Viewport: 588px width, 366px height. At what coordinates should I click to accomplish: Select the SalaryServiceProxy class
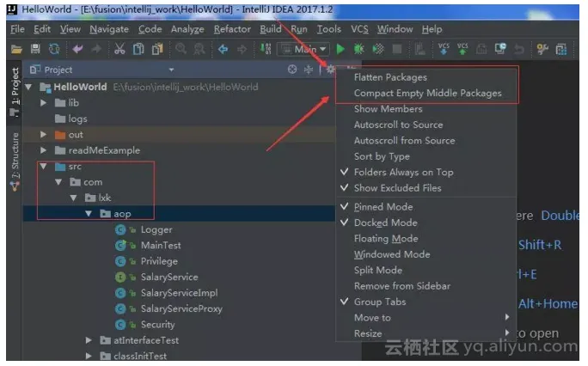pyautogui.click(x=181, y=308)
